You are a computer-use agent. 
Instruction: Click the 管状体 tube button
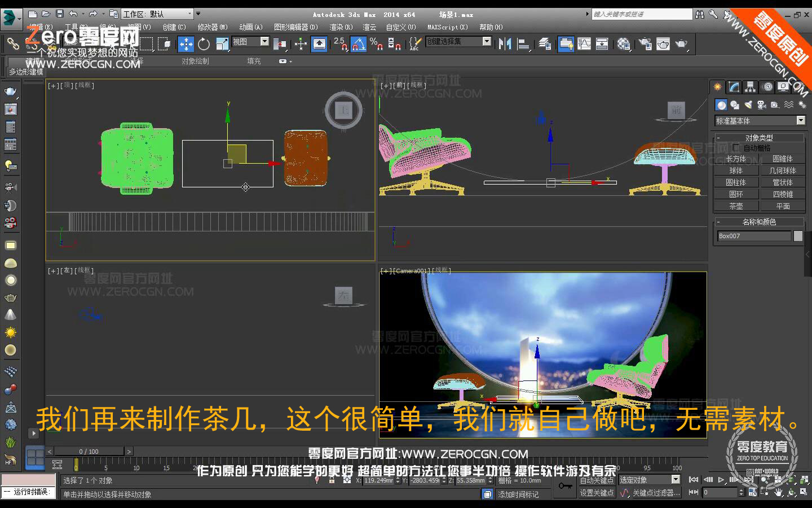[783, 182]
